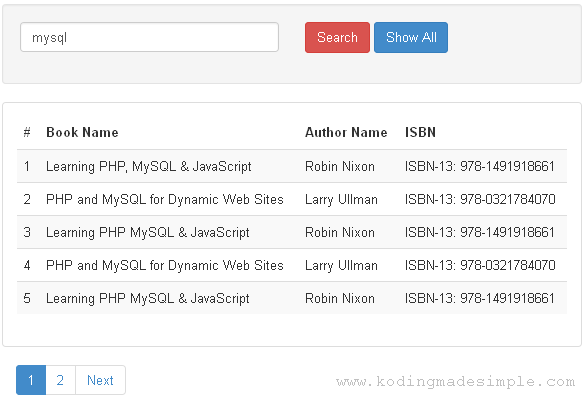Click the ISBN column header
Viewport: 584px width, 402px height.
pyautogui.click(x=420, y=132)
